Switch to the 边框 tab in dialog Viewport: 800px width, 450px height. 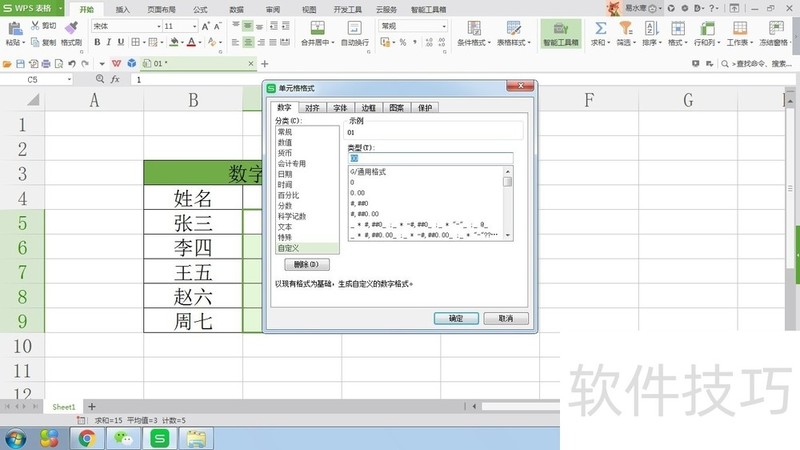(368, 108)
